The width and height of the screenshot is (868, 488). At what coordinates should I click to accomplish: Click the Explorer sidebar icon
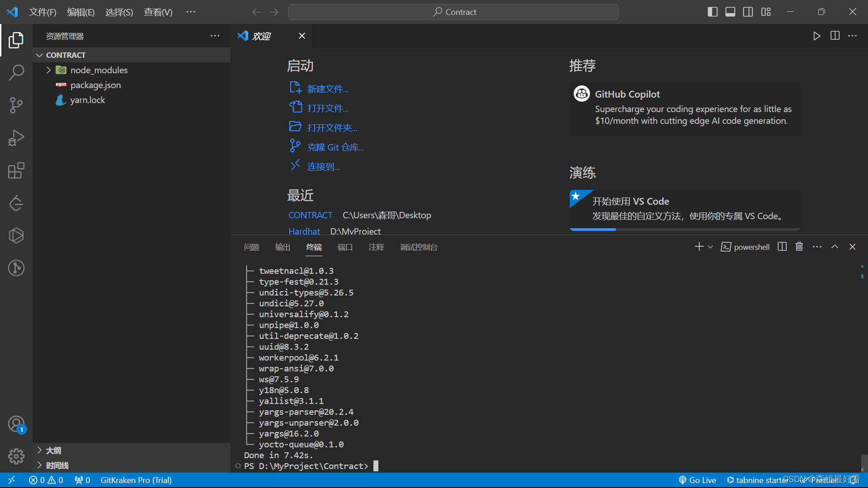[x=16, y=36]
